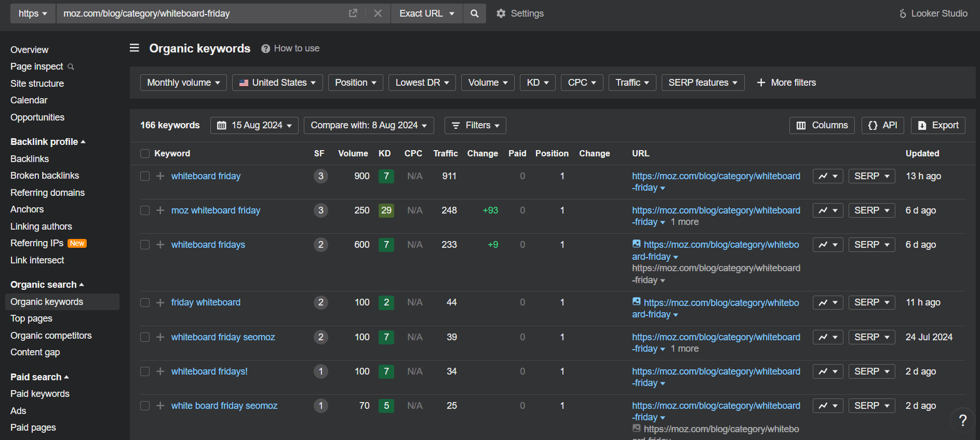
Task: Open the Monthly volume dropdown
Action: point(183,83)
